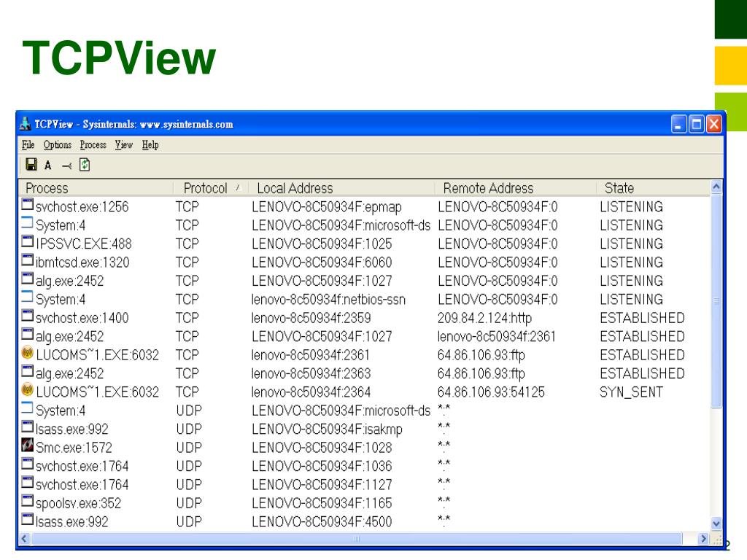The image size is (747, 560).
Task: Select the lenovo-8c50934f:2359 local address
Action: point(311,318)
